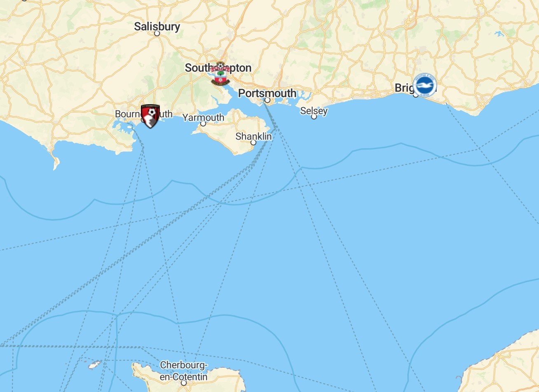Open the Brighton seagull crest marker
The height and width of the screenshot is (392, 539).
pos(424,85)
